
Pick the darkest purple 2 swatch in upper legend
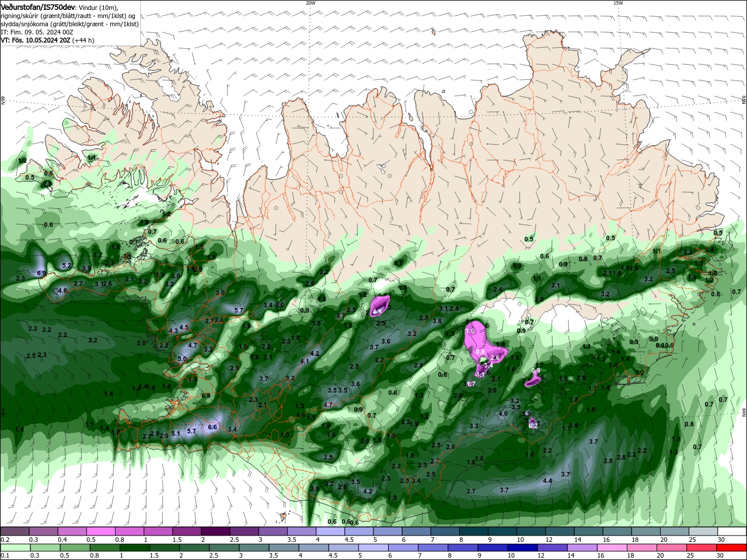pyautogui.click(x=215, y=531)
